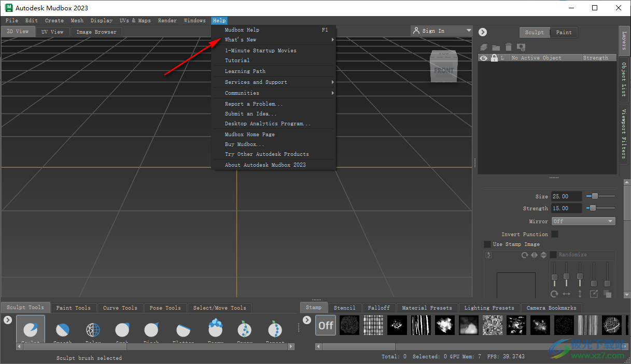This screenshot has height=364, width=631.
Task: Switch to Stencil tab
Action: (344, 308)
